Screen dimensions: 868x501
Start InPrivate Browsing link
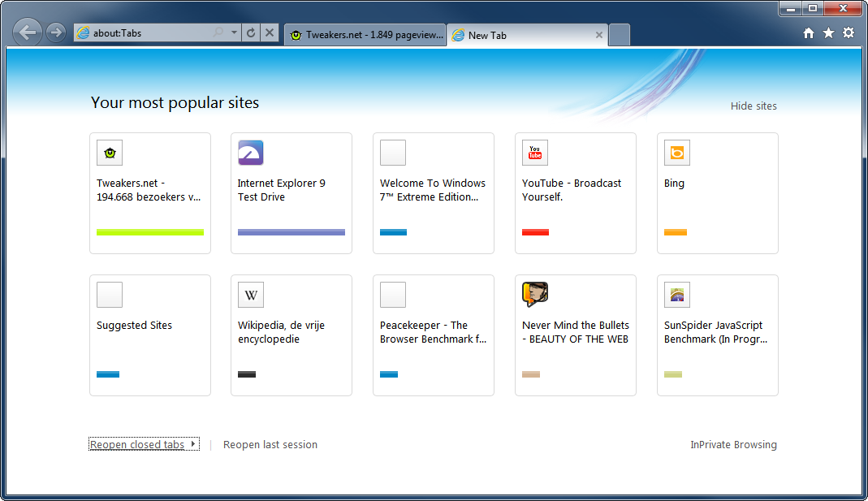pyautogui.click(x=733, y=444)
